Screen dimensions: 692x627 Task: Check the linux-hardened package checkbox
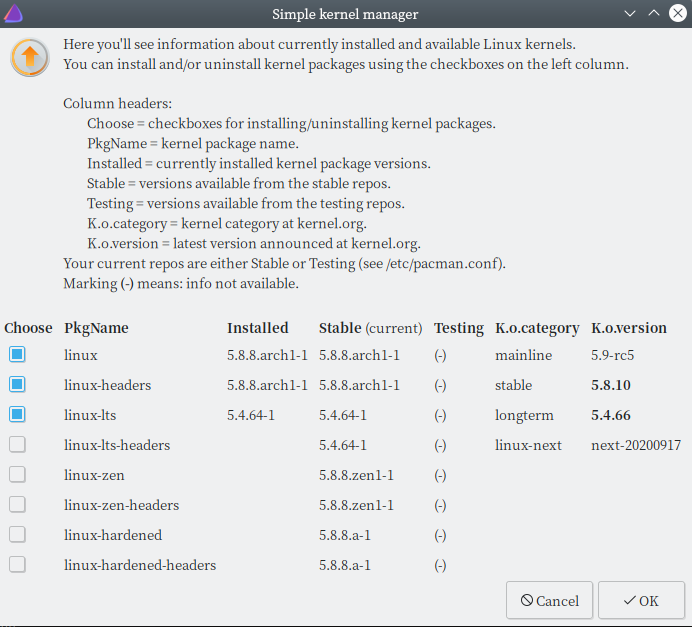click(17, 535)
